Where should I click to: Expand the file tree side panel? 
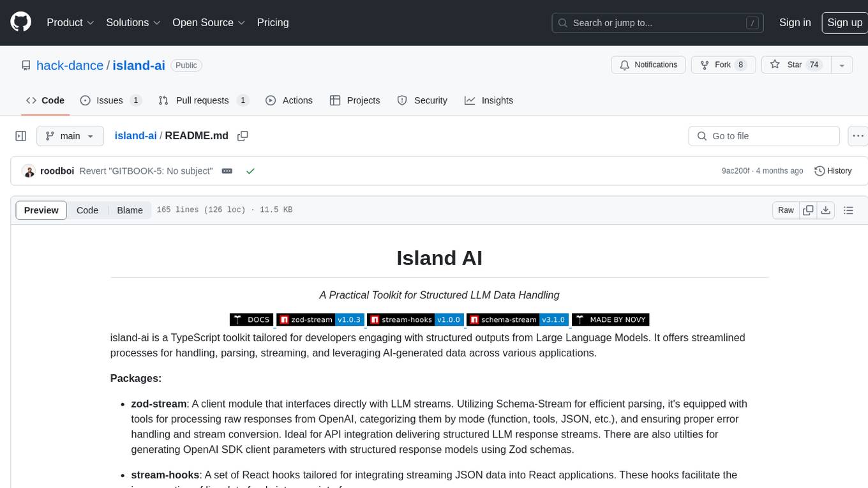(x=20, y=136)
